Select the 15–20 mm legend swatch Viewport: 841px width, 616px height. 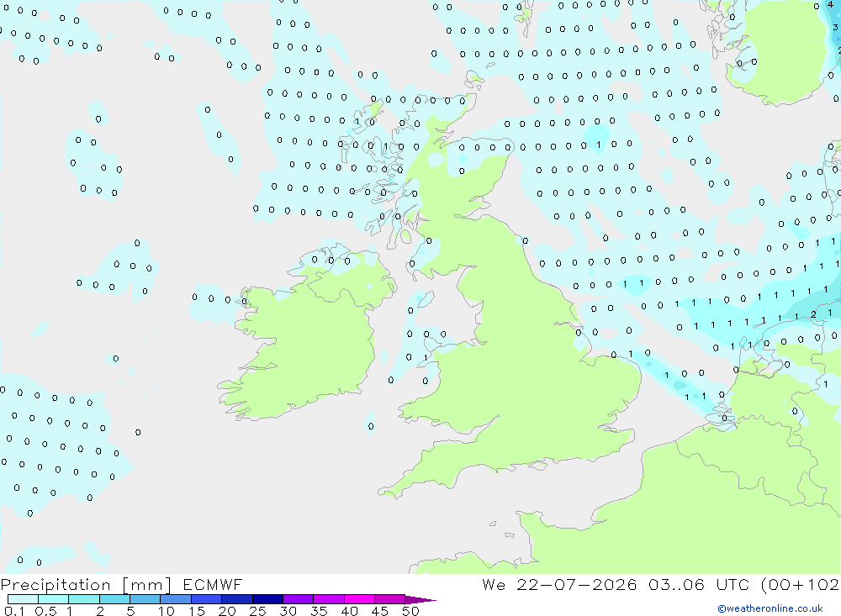207,599
